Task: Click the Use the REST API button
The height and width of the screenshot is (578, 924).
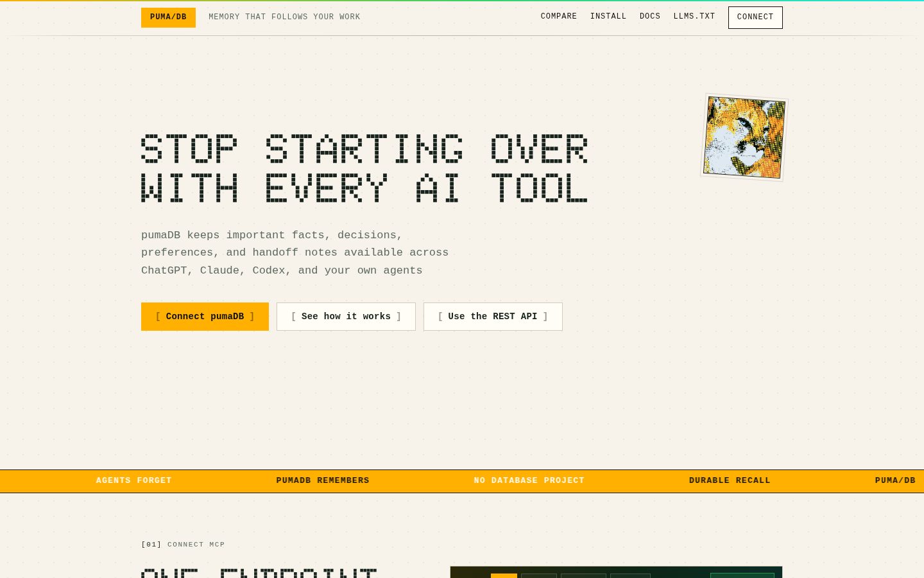Action: click(493, 317)
